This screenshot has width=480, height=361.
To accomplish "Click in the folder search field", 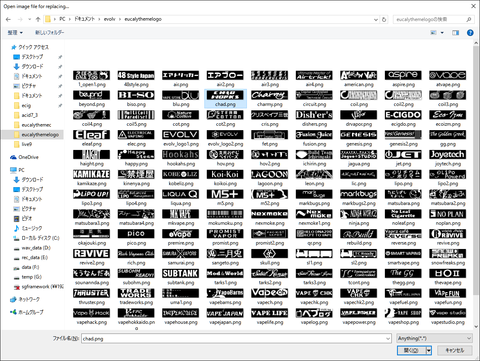I will [433, 19].
